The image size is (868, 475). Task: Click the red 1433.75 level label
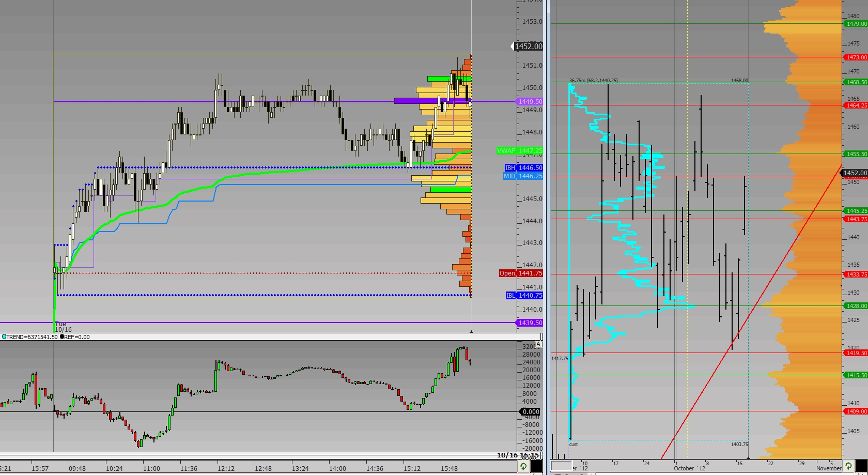point(856,274)
